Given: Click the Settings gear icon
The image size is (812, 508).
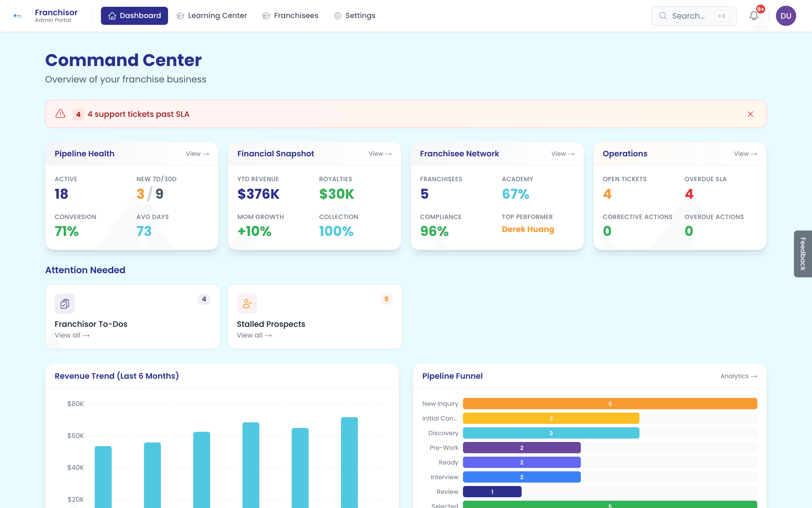Looking at the screenshot, I should (337, 16).
